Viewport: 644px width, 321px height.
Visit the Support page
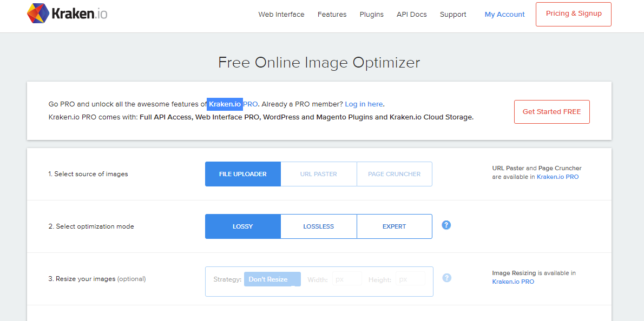453,15
